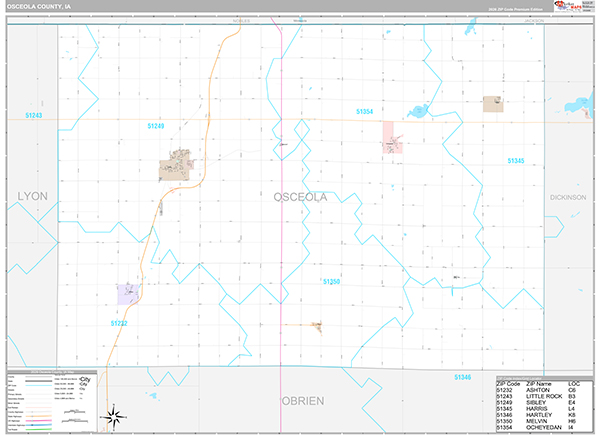Click the 51232 cell in the index table
This screenshot has height=435, width=600.
pyautogui.click(x=504, y=390)
